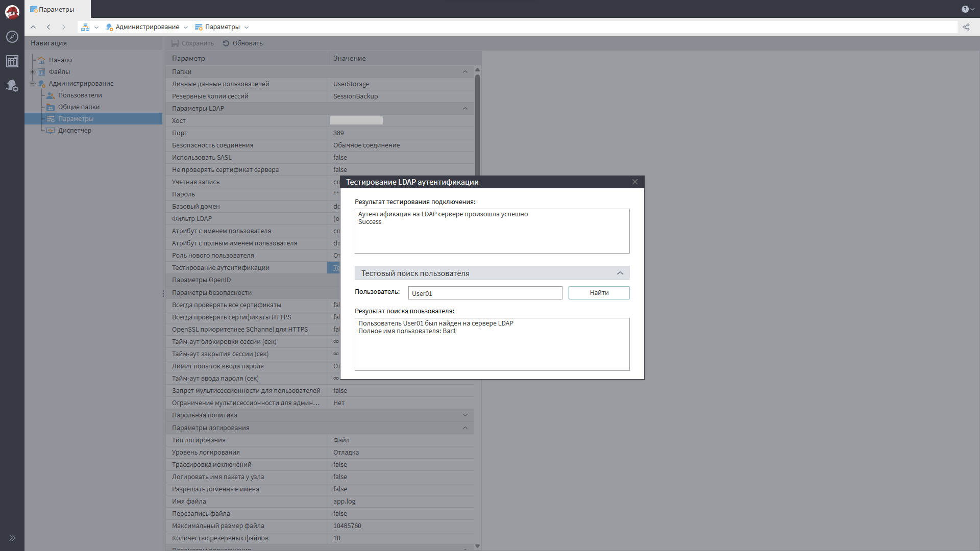
Task: Open the Параметры breadcrumb dropdown arrow
Action: [247, 28]
